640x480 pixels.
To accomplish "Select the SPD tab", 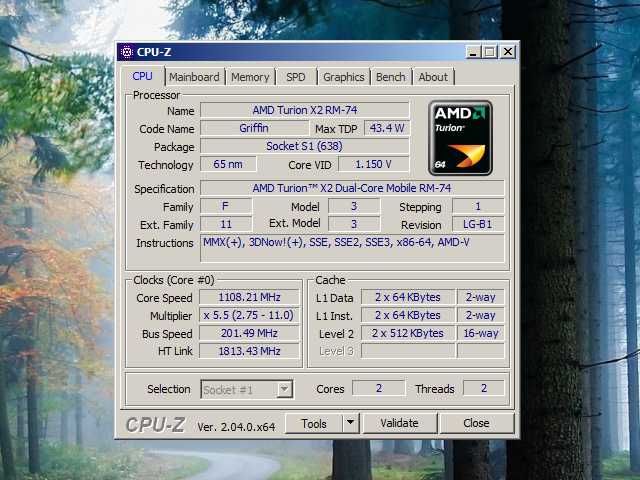I will coord(296,77).
